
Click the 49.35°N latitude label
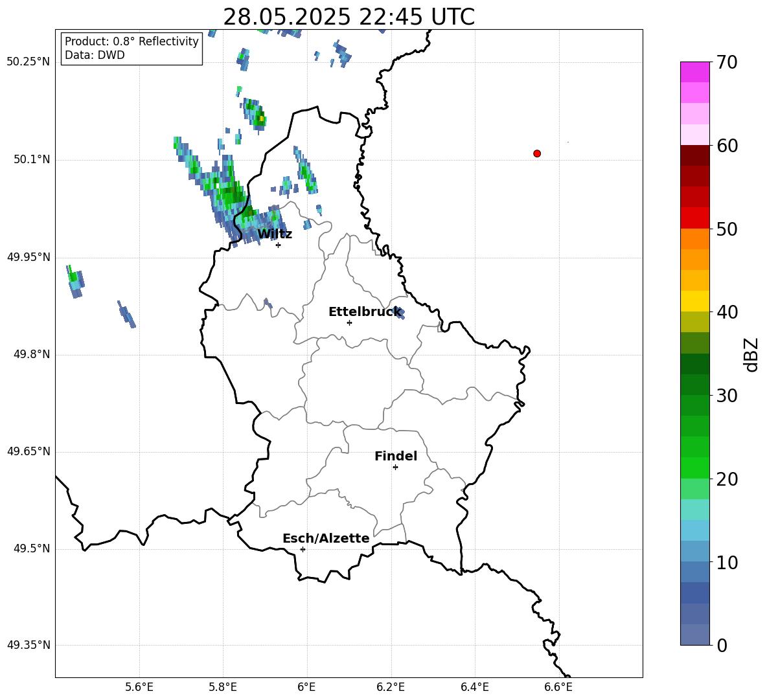(x=29, y=645)
